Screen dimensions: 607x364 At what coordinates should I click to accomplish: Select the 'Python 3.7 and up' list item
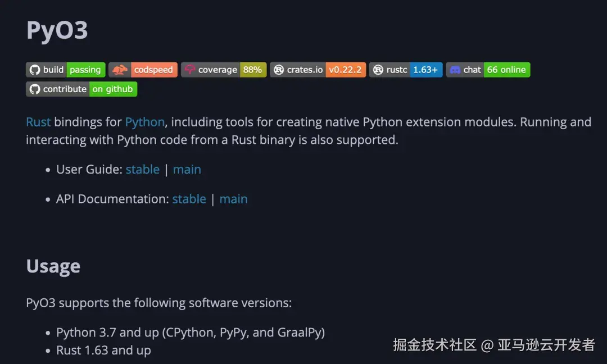pos(191,333)
